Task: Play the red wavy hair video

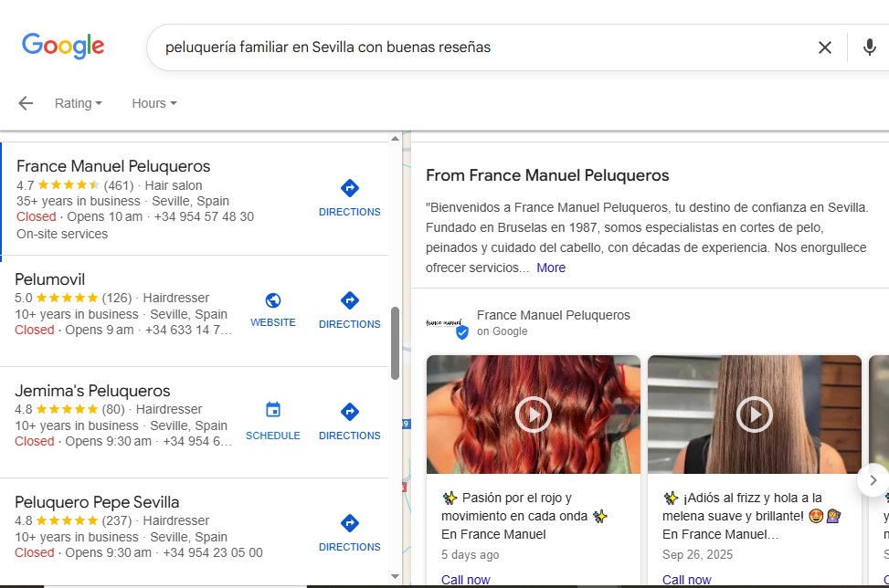Action: coord(534,415)
